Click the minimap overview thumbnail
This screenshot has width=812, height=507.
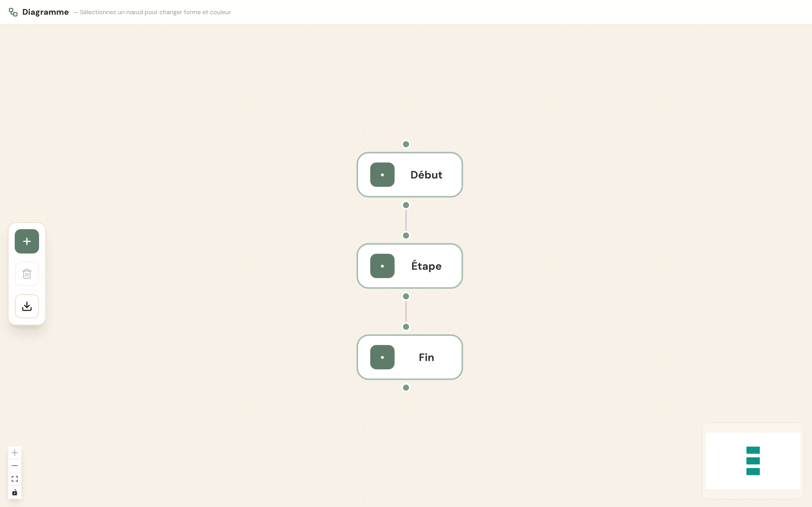[753, 461]
